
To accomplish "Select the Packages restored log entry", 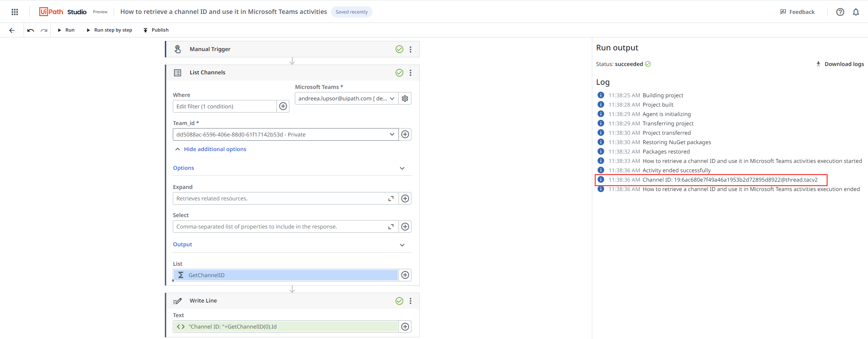I will click(643, 151).
